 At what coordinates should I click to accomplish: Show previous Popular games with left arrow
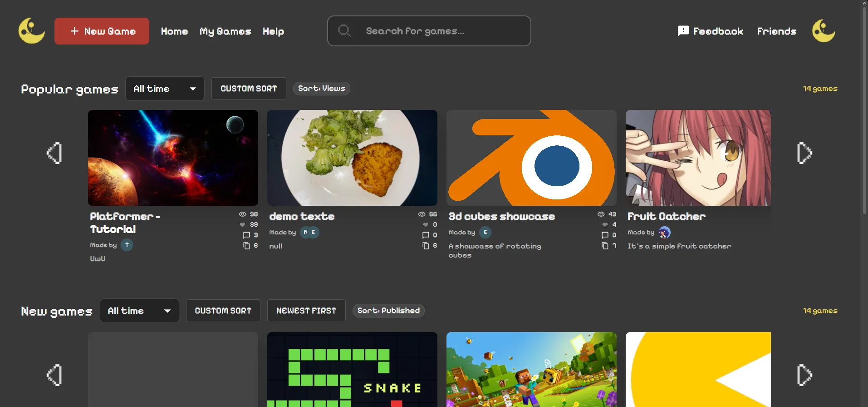click(x=54, y=153)
